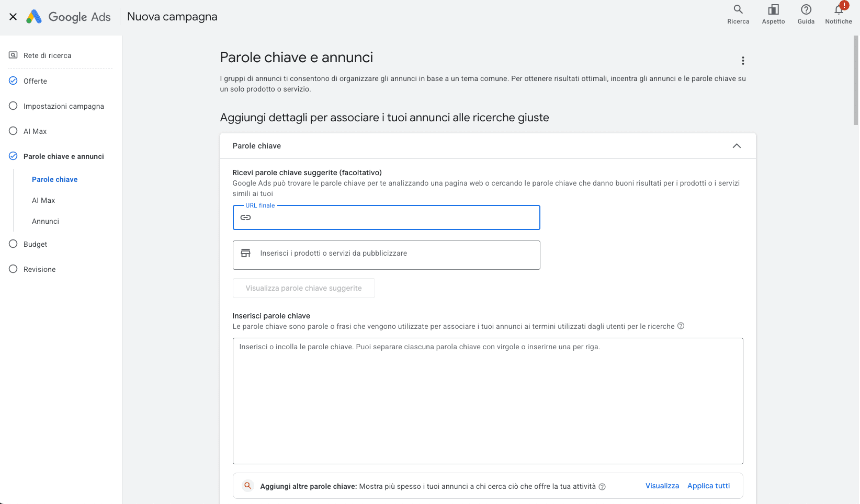The height and width of the screenshot is (504, 860).
Task: Select the Budget step circle
Action: point(13,244)
